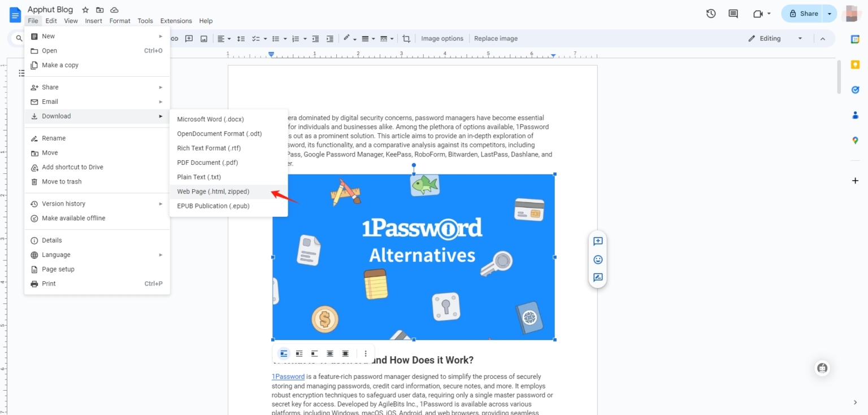The width and height of the screenshot is (868, 415).
Task: Select Web Page (.html, zipped) download option
Action: pos(213,191)
